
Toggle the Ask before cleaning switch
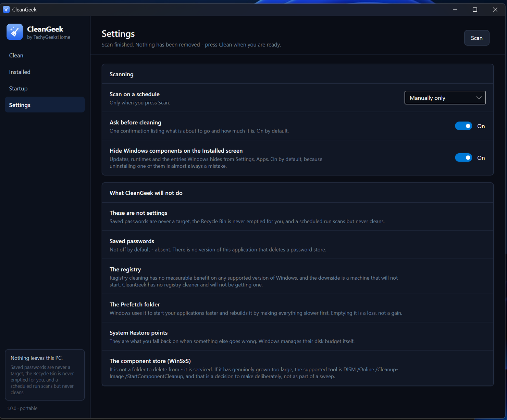coord(463,126)
